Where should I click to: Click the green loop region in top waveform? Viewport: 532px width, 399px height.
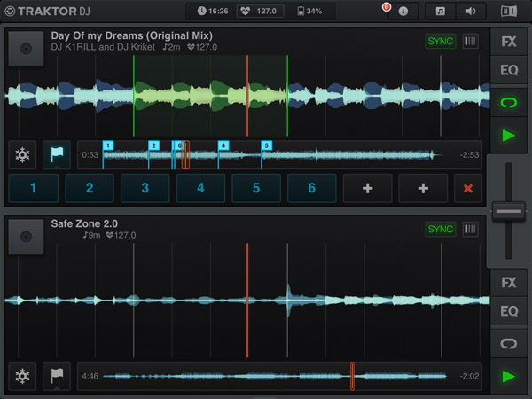210,96
